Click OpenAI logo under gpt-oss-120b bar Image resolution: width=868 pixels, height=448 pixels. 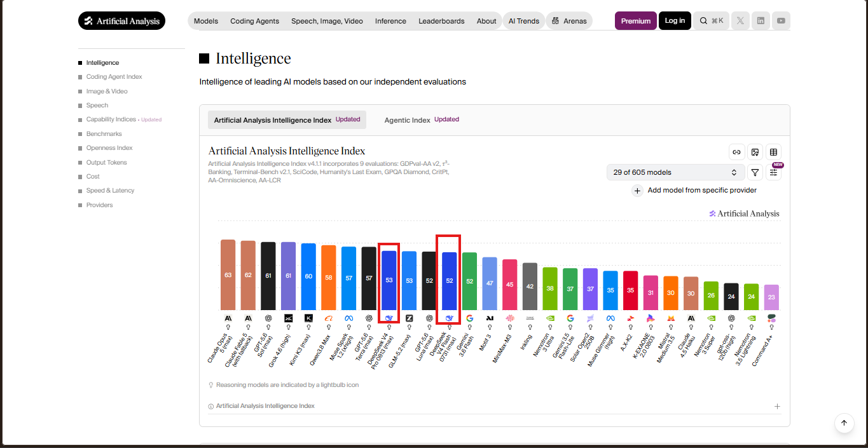(x=731, y=318)
